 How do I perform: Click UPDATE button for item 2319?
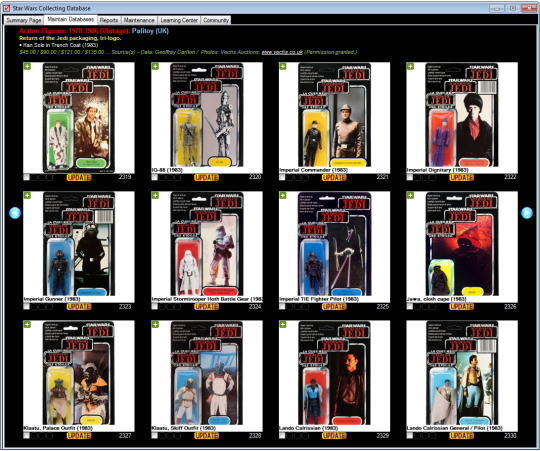pos(79,177)
